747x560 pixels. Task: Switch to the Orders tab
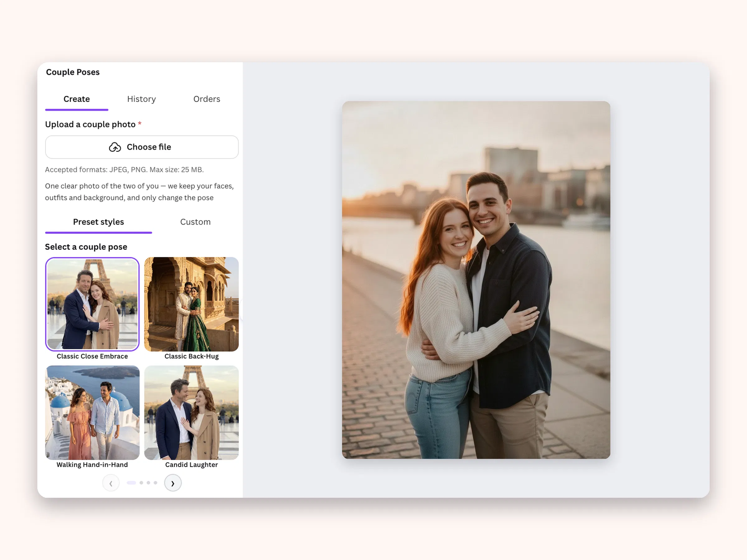tap(207, 99)
